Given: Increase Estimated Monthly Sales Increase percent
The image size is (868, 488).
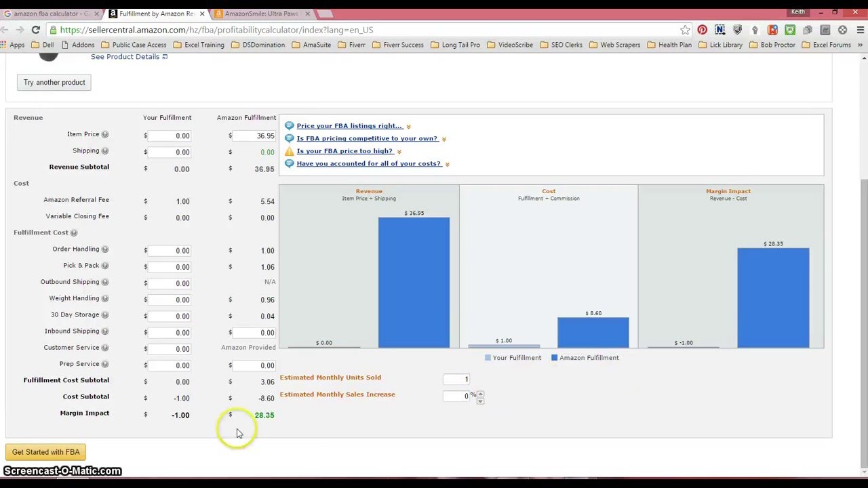Looking at the screenshot, I should [480, 393].
